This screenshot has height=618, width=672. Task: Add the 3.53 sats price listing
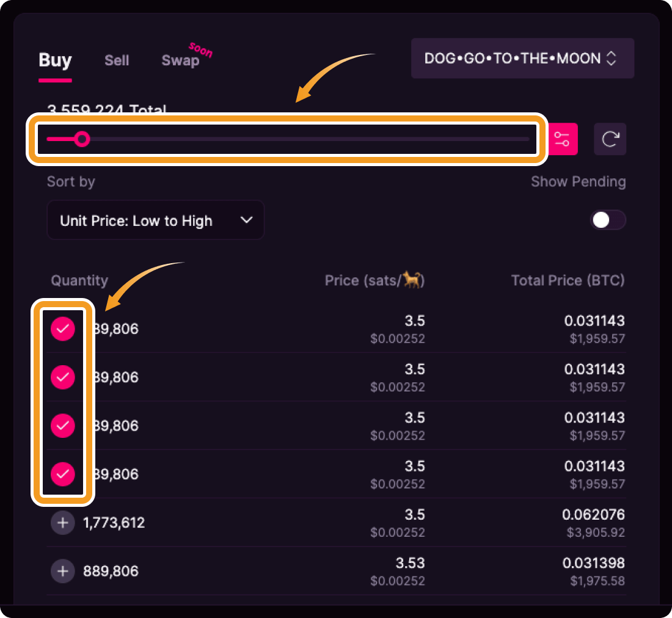pos(62,571)
